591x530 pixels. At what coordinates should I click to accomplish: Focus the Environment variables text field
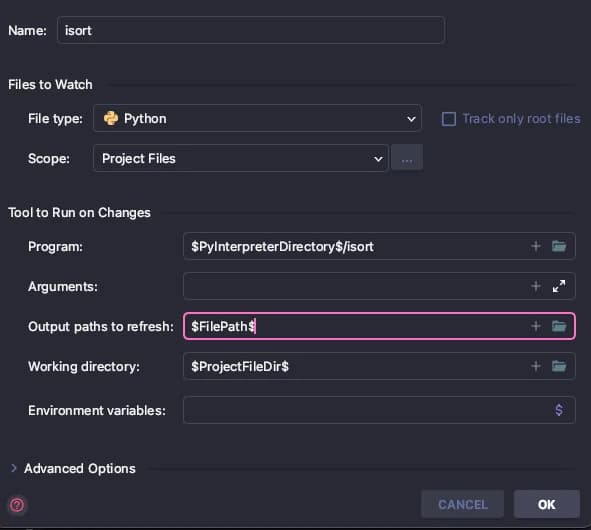click(x=366, y=410)
